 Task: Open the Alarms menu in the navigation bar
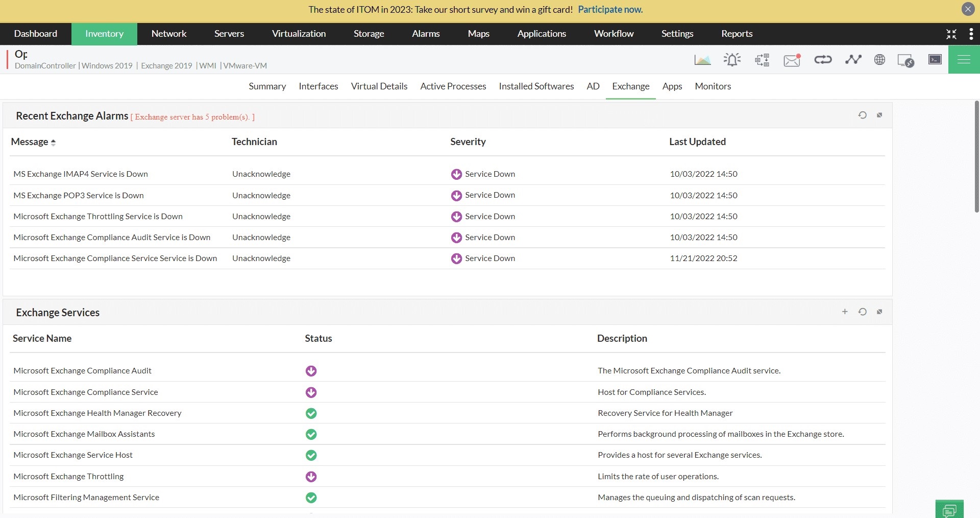pyautogui.click(x=426, y=34)
